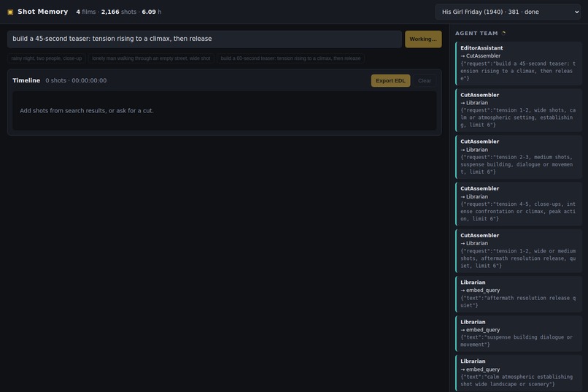Image resolution: width=588 pixels, height=392 pixels.
Task: Click the Clear timeline button
Action: (x=425, y=80)
